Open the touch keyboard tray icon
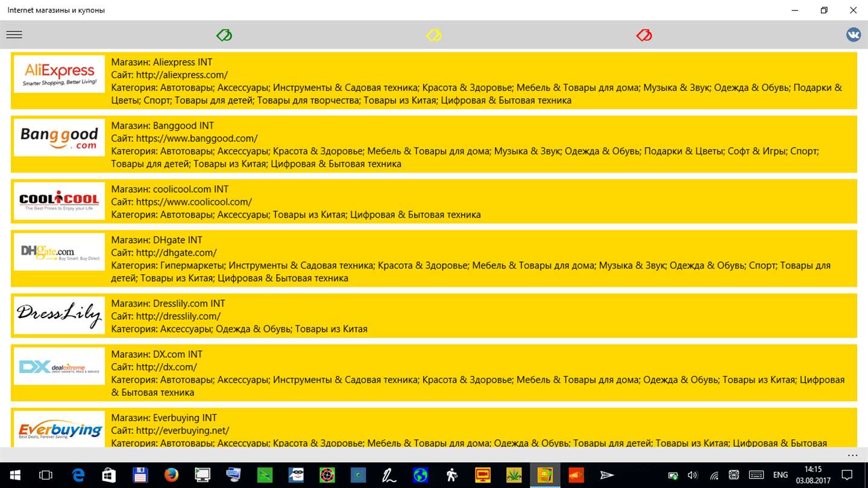868x488 pixels. click(756, 475)
